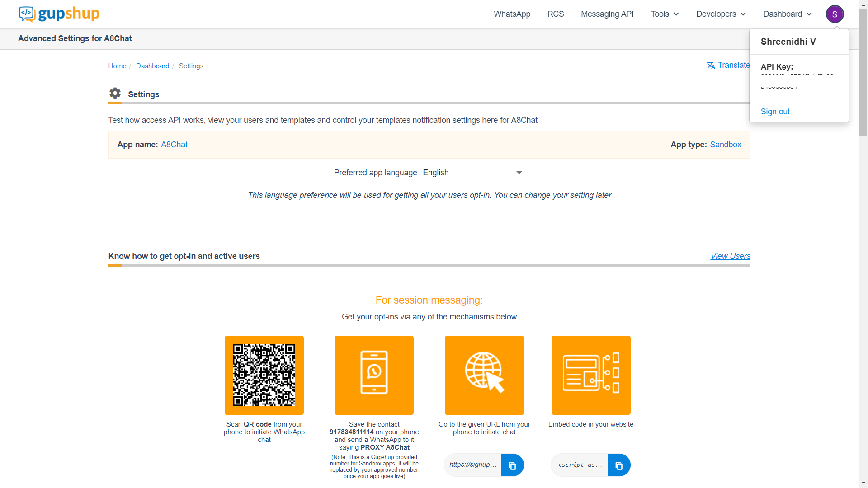Expand the Developers dropdown menu

point(721,14)
